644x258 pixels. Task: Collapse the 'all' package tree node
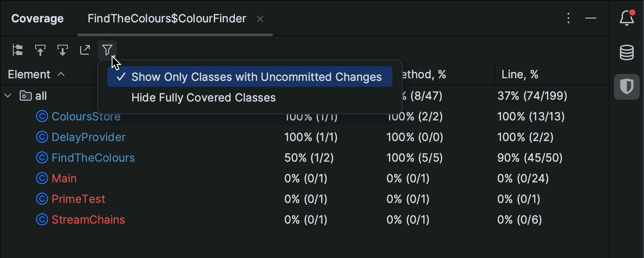click(x=8, y=95)
